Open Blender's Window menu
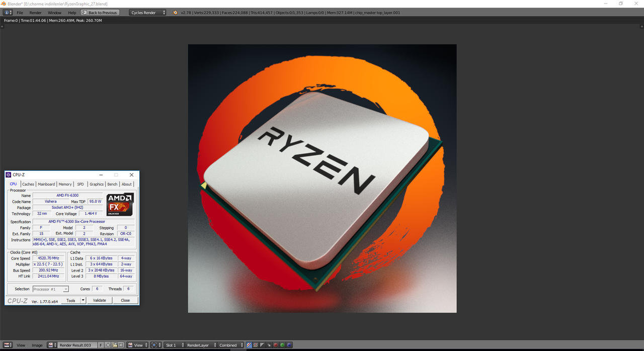The width and height of the screenshot is (644, 351). pos(54,13)
